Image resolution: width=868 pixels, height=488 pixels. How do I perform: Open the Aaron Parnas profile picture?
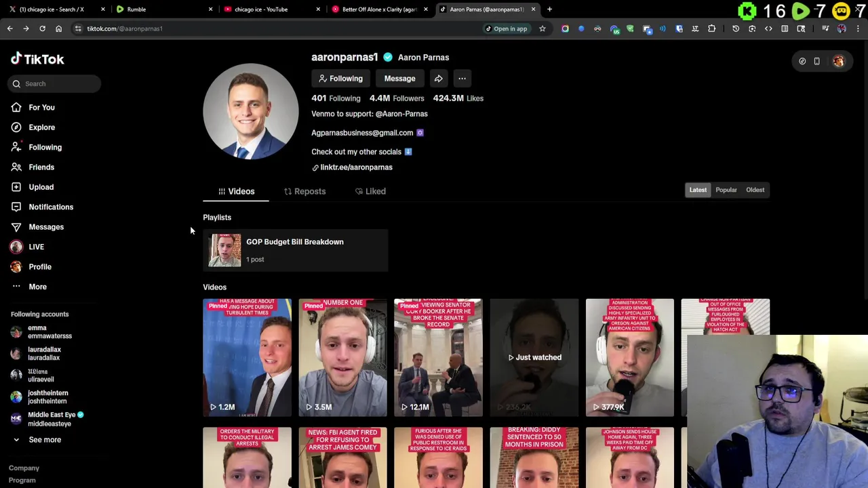(x=250, y=112)
